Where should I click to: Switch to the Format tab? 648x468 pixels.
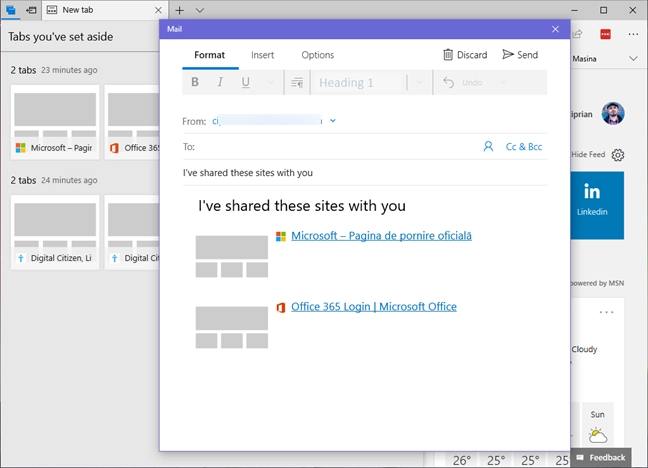coord(210,55)
